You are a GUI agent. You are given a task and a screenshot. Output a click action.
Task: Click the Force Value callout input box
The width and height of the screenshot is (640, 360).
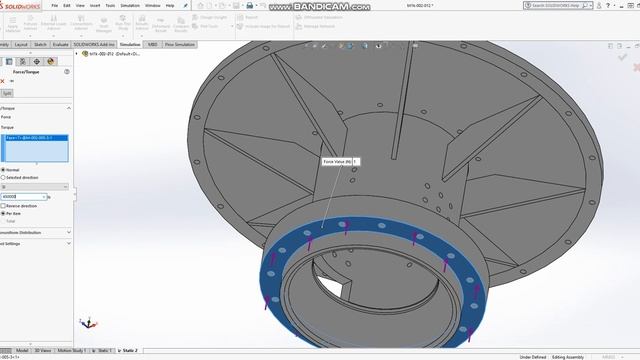point(356,162)
